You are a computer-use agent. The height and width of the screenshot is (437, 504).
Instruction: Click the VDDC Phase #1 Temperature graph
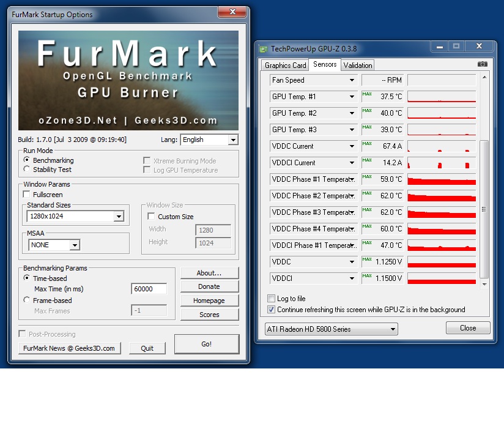coord(442,179)
